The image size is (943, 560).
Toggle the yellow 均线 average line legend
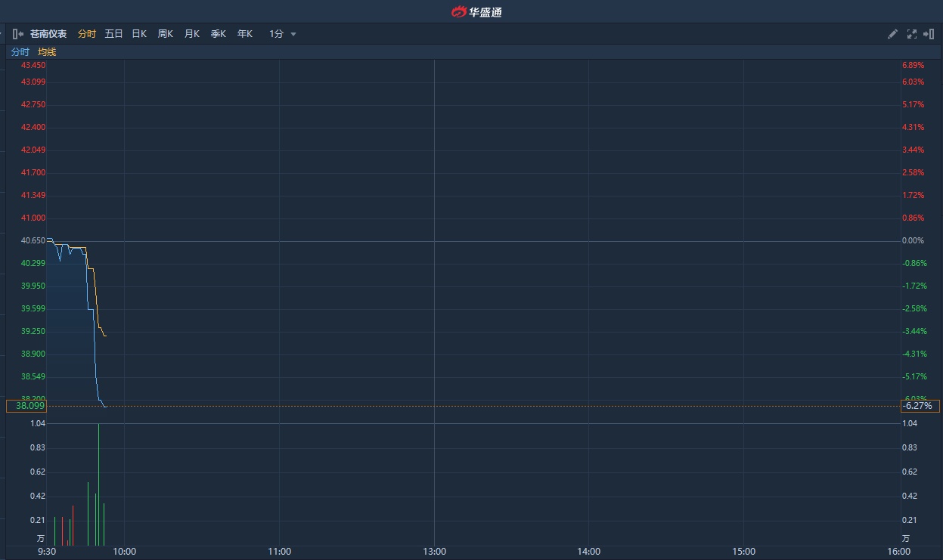(x=47, y=52)
